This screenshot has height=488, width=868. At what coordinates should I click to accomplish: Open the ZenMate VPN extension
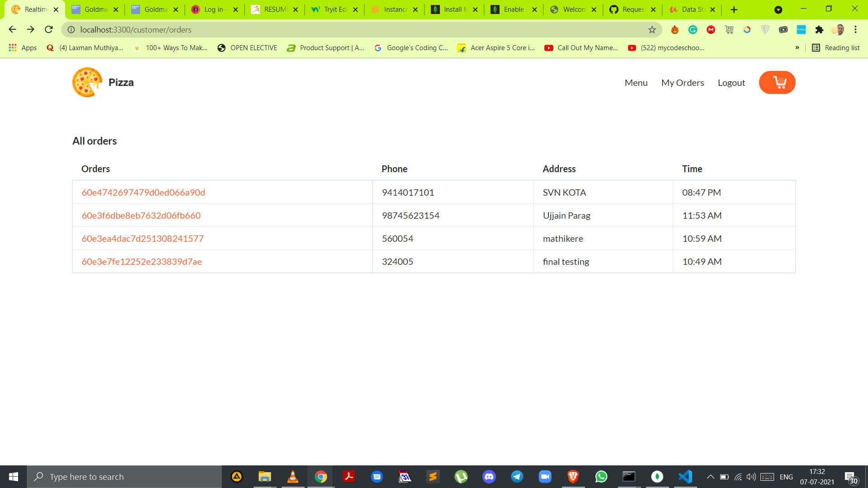(x=765, y=29)
